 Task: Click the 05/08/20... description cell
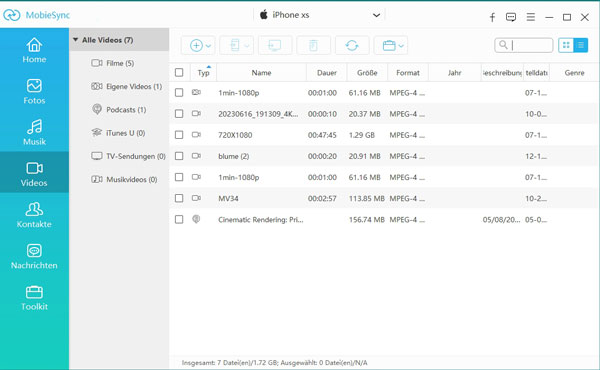(501, 220)
